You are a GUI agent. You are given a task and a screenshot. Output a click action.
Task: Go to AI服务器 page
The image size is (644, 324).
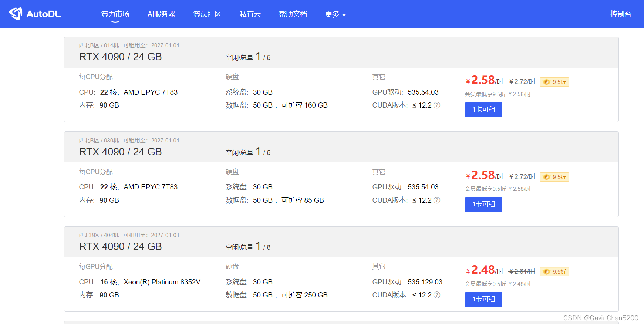[161, 14]
